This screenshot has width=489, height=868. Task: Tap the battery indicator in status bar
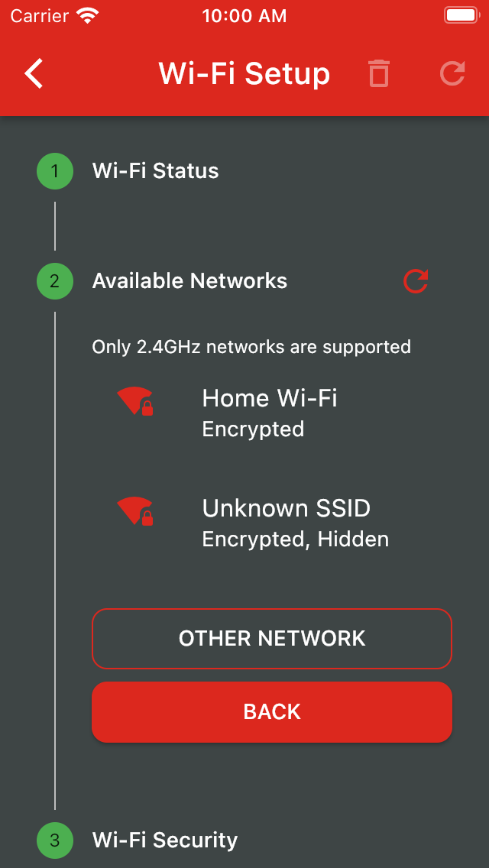point(461,16)
